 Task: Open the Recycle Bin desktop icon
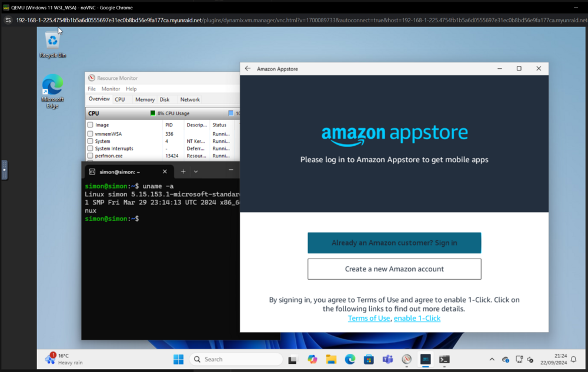(52, 45)
